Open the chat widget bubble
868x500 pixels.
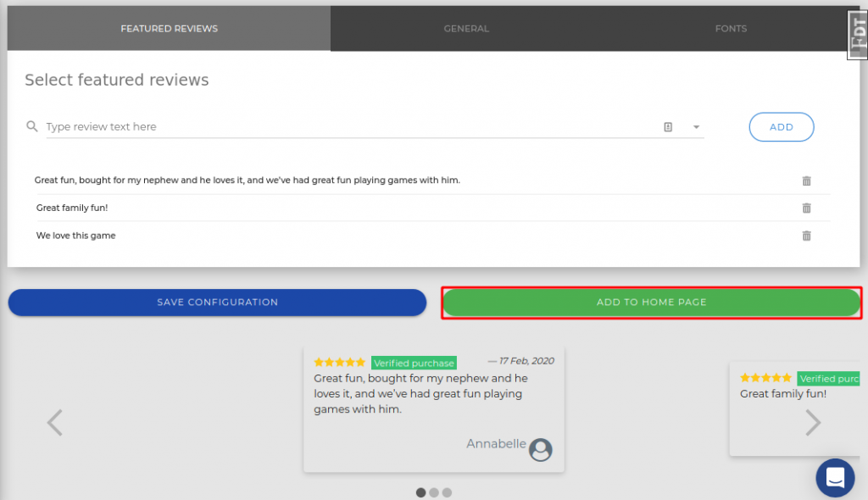[835, 478]
